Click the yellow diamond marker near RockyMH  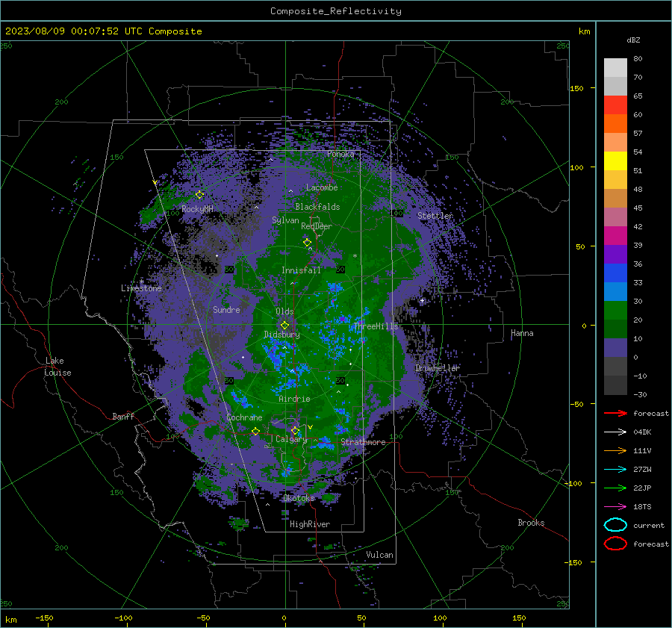click(199, 195)
